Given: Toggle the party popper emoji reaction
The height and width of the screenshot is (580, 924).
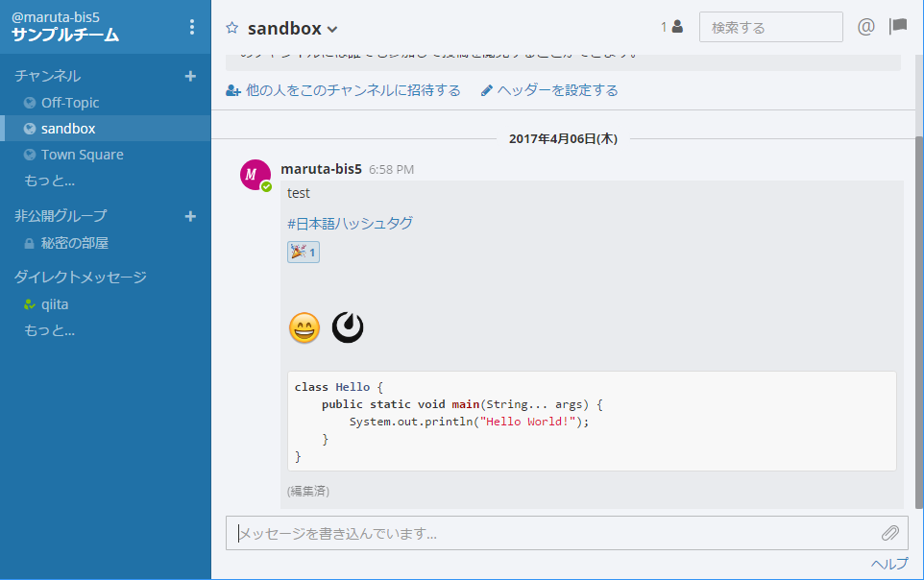Looking at the screenshot, I should 303,253.
